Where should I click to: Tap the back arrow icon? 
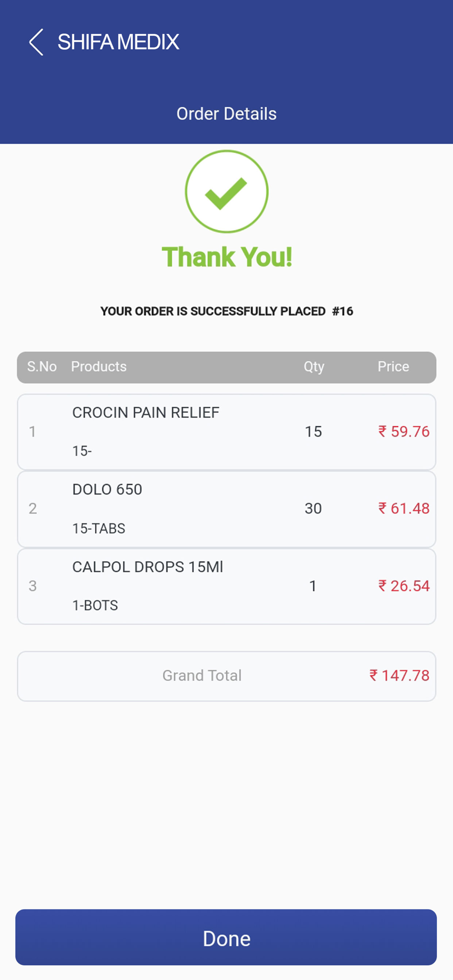[x=36, y=42]
